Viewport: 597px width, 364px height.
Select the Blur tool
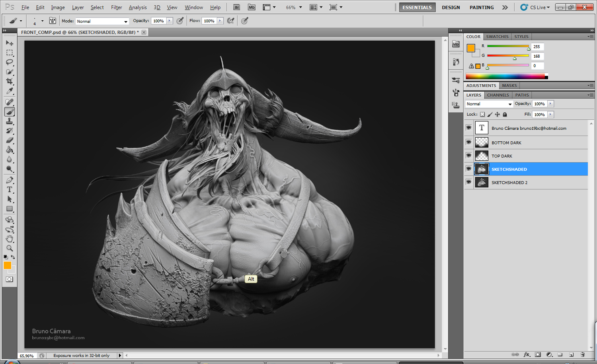[10, 160]
